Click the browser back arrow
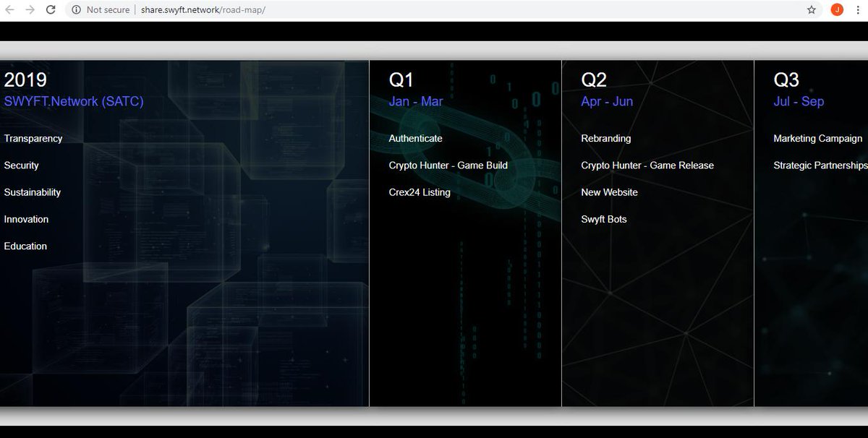 point(10,10)
